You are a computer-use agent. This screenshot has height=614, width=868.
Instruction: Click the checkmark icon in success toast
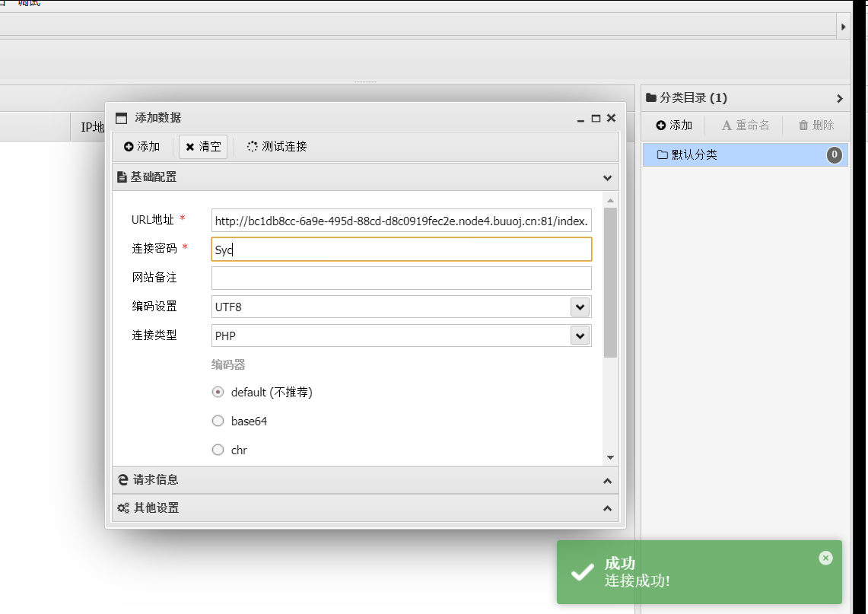[x=583, y=572]
